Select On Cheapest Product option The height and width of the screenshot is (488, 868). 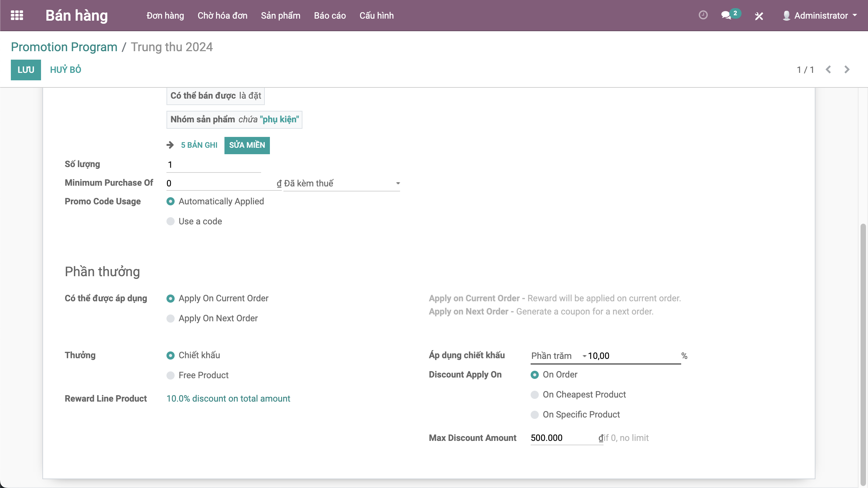pyautogui.click(x=535, y=395)
